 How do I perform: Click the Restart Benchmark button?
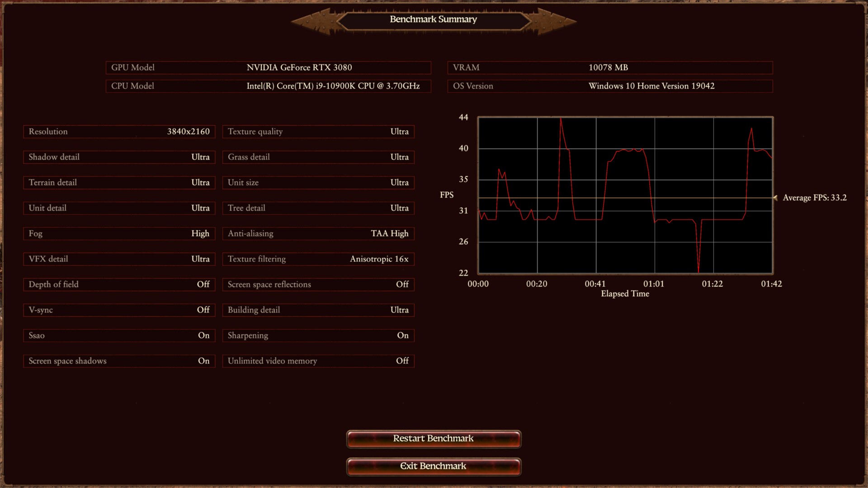point(433,438)
